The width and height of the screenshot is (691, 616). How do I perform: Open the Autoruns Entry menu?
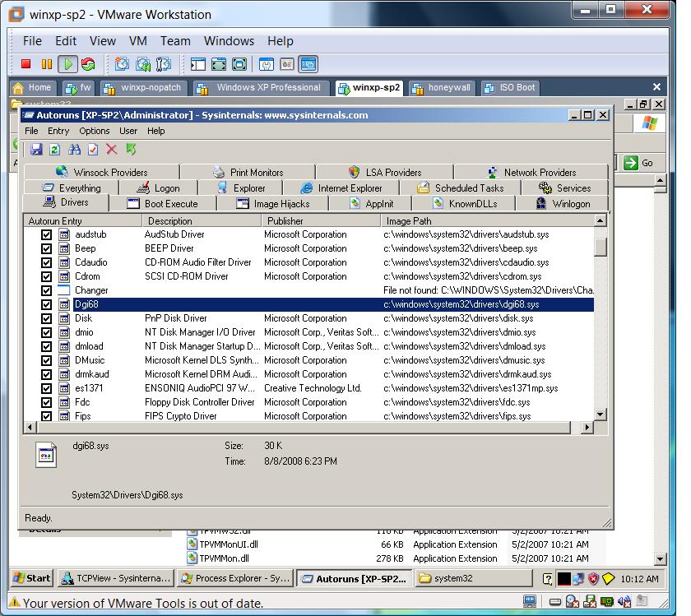tap(58, 131)
